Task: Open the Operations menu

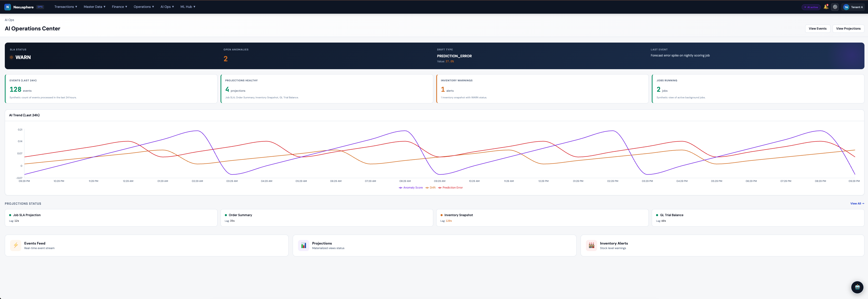Action: [144, 7]
